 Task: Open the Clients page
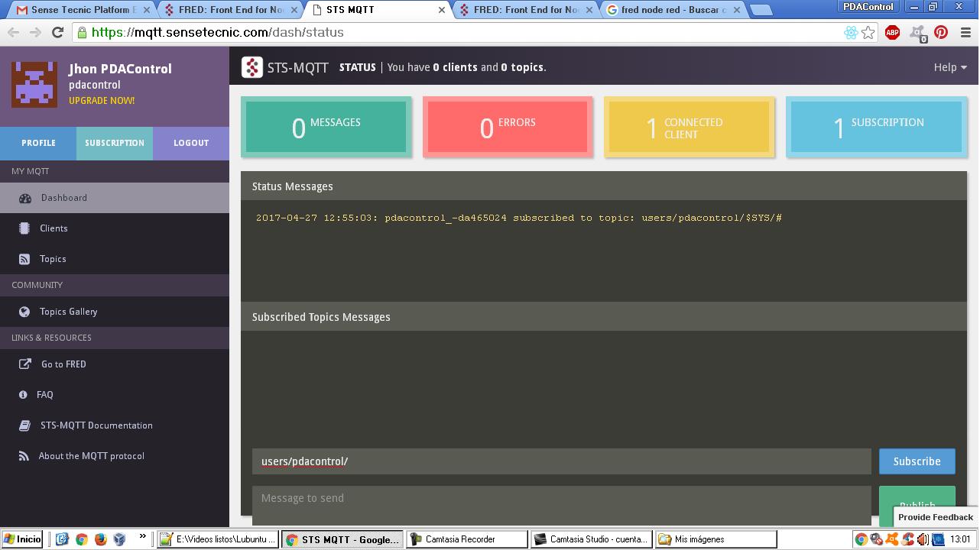pyautogui.click(x=115, y=228)
